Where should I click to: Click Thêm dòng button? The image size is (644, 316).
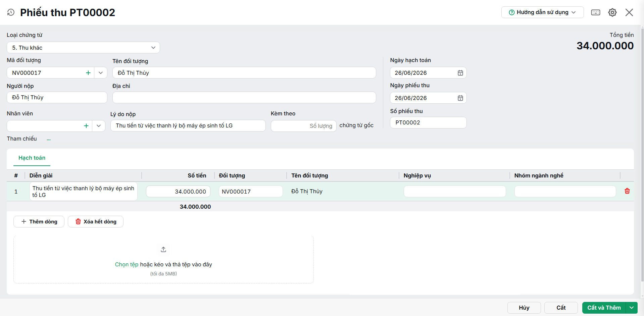(x=39, y=222)
